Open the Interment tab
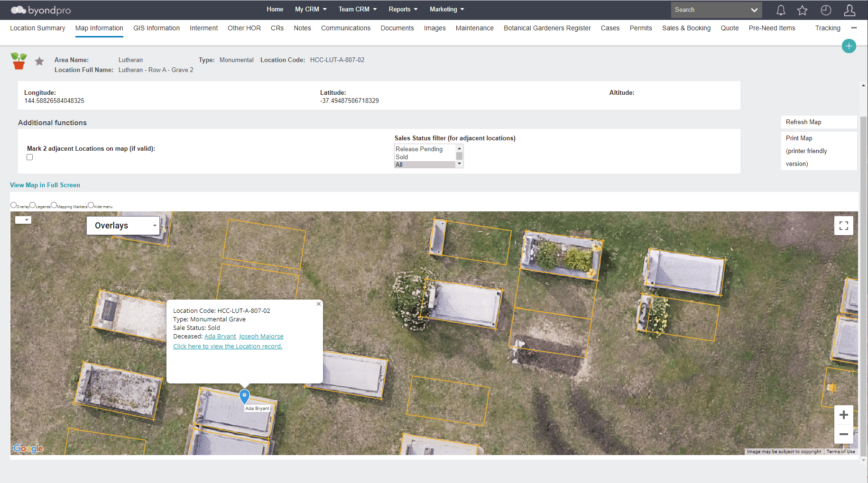The height and width of the screenshot is (483, 868). [x=203, y=28]
